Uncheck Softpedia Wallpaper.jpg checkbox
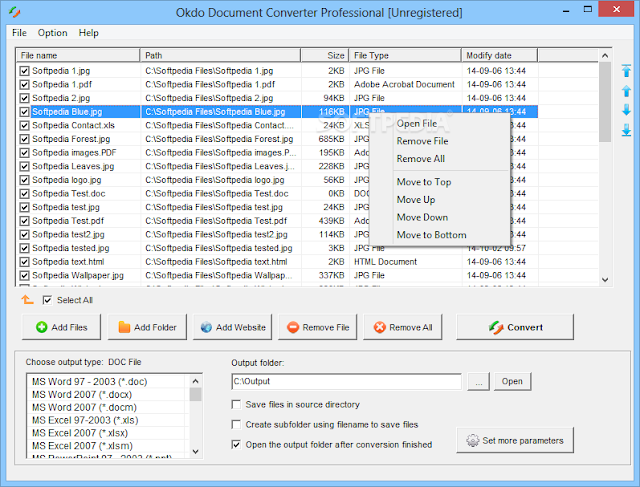Viewport: 640px width, 487px height. [x=24, y=275]
